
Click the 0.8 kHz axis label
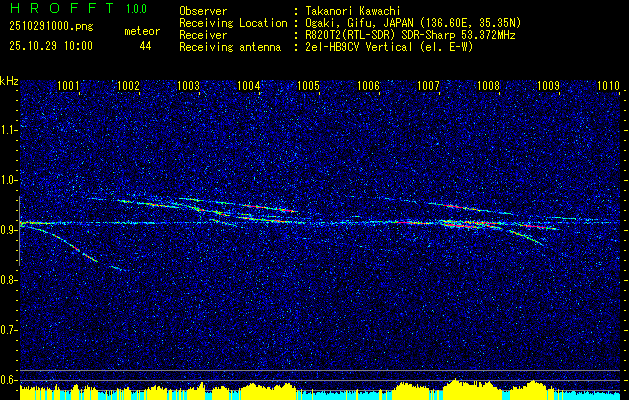[x=8, y=280]
